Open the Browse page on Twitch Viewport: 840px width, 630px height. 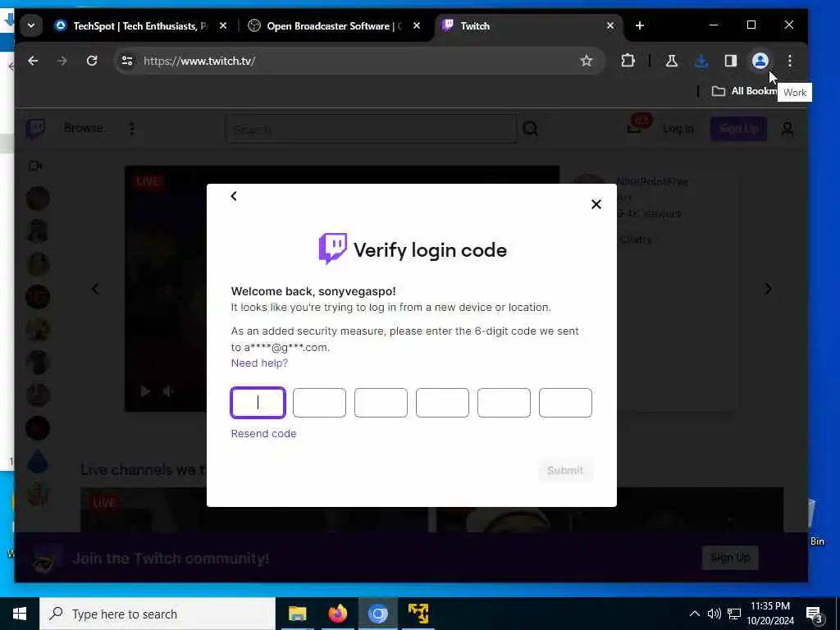[84, 128]
